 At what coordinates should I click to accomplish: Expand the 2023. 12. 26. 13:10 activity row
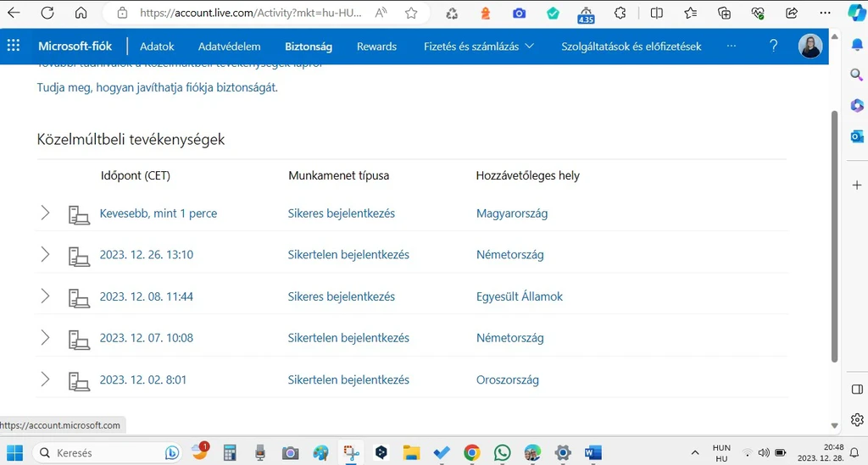coord(46,255)
